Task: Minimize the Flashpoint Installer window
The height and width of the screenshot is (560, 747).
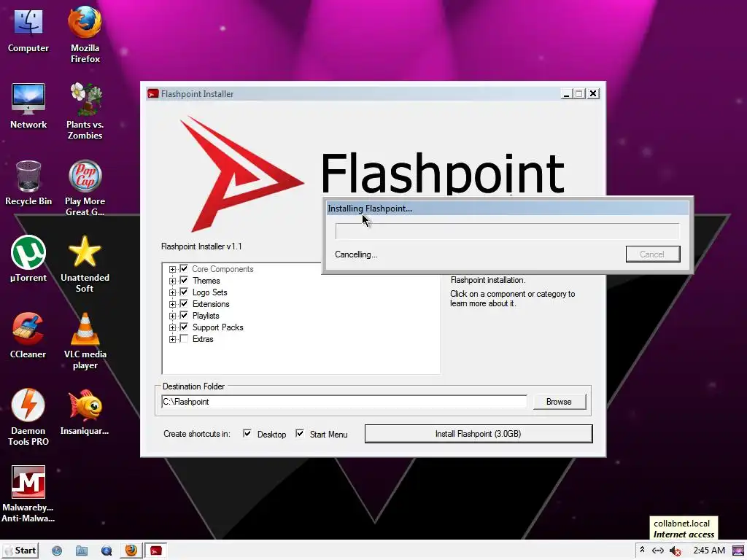Action: pos(566,94)
